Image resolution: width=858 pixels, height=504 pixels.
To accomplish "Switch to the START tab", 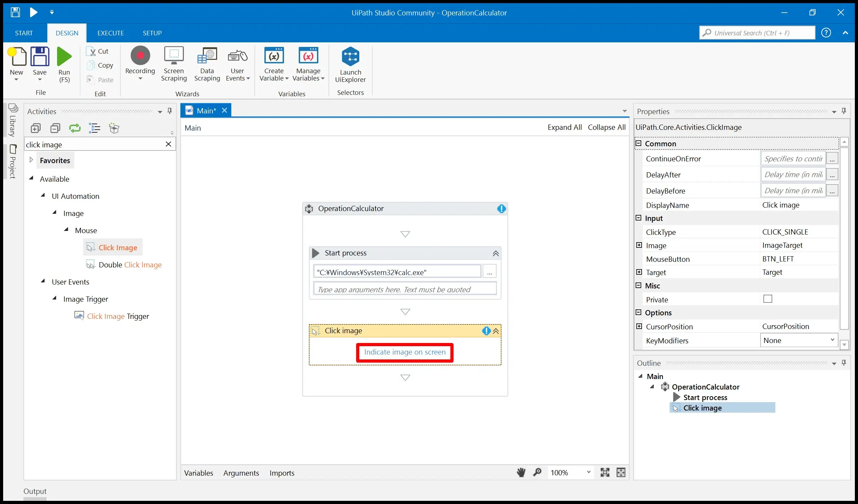I will pyautogui.click(x=24, y=33).
